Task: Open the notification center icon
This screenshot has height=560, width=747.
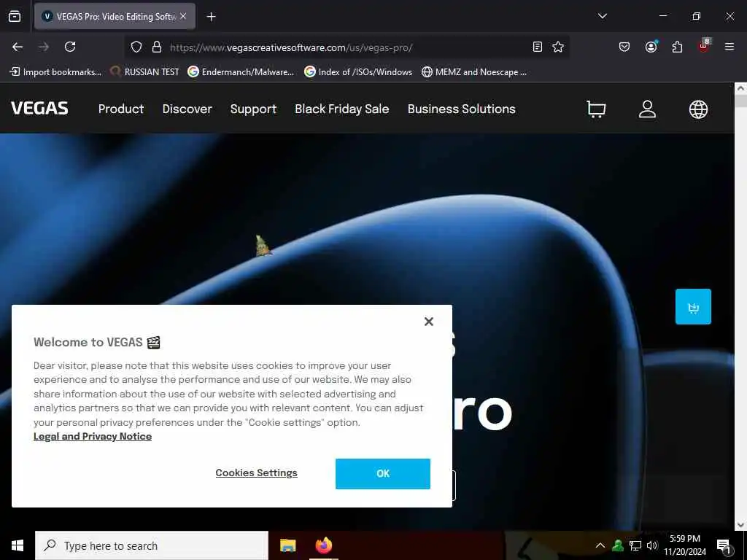Action: pyautogui.click(x=724, y=546)
